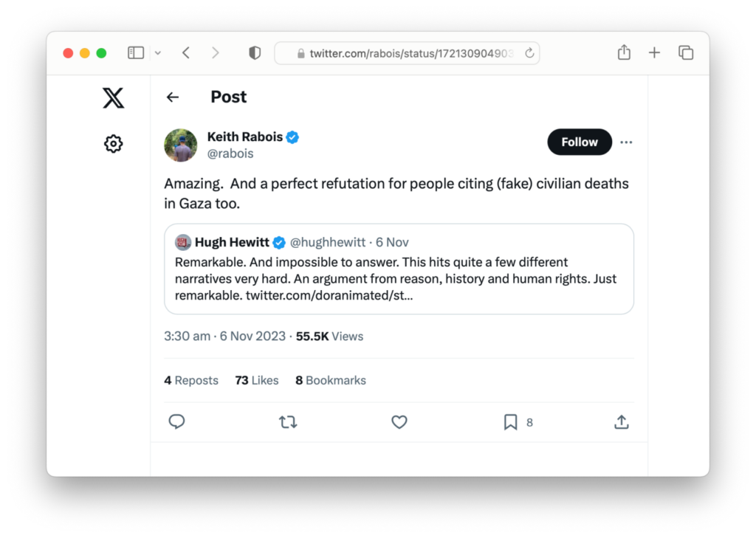Screen dimensions: 756x538
Task: Open the more options menu on the post
Action: pos(626,142)
